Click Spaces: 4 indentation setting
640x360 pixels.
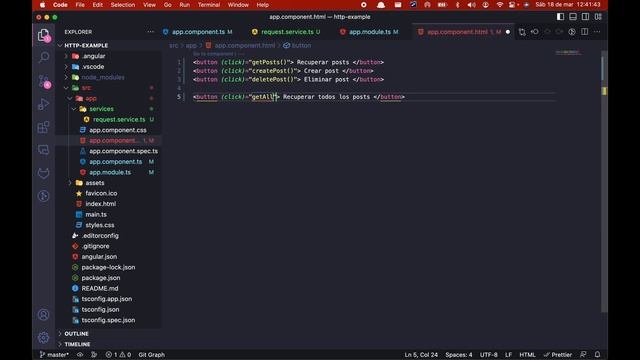click(459, 355)
